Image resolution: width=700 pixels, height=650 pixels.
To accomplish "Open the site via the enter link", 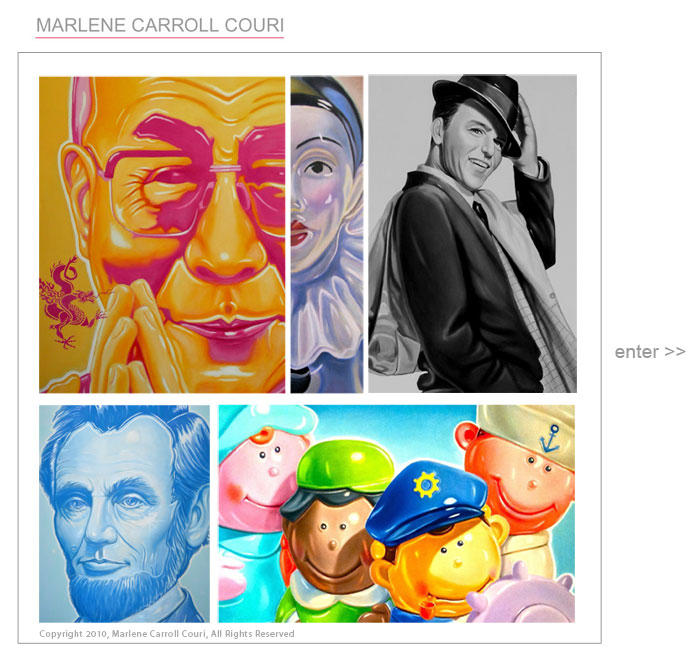I will [650, 352].
